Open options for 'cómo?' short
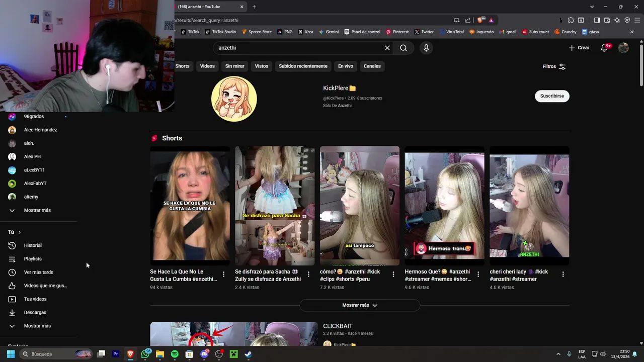Viewport: 644px width, 362px height. pos(393,275)
